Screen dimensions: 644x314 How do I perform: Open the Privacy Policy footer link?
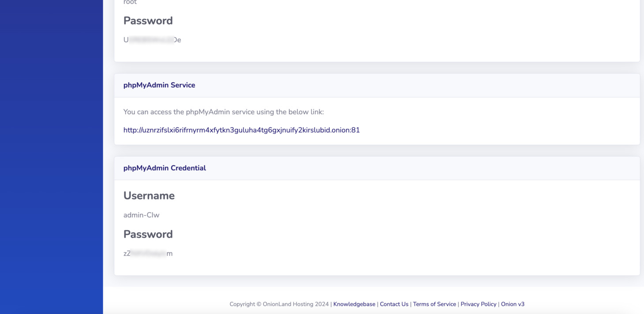pyautogui.click(x=479, y=304)
